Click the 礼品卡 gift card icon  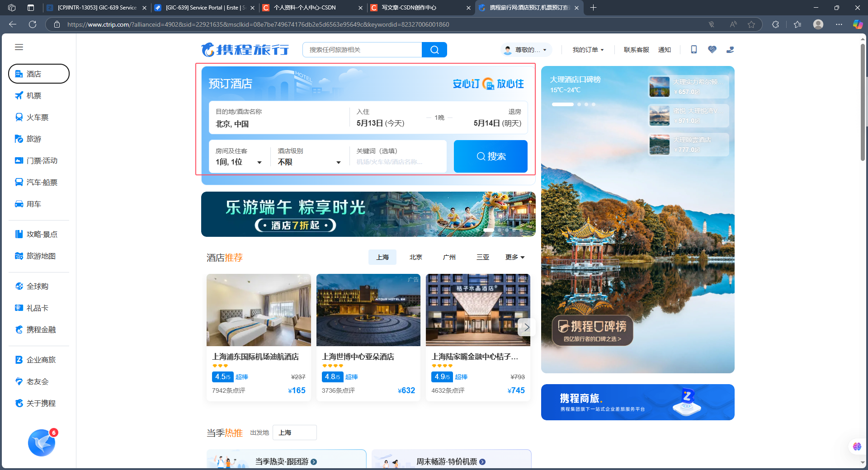coord(19,308)
